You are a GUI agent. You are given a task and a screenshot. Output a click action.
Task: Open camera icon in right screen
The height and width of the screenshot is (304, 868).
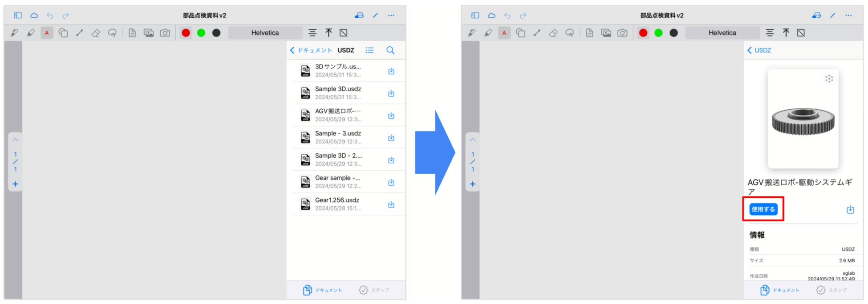623,33
